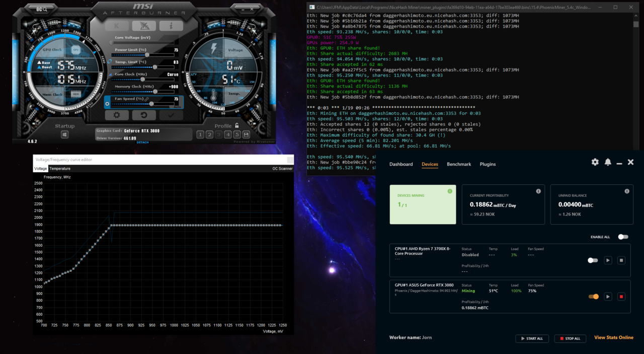Click the 'Worker name: Jorn' text
Image resolution: width=644 pixels, height=354 pixels.
pos(411,337)
